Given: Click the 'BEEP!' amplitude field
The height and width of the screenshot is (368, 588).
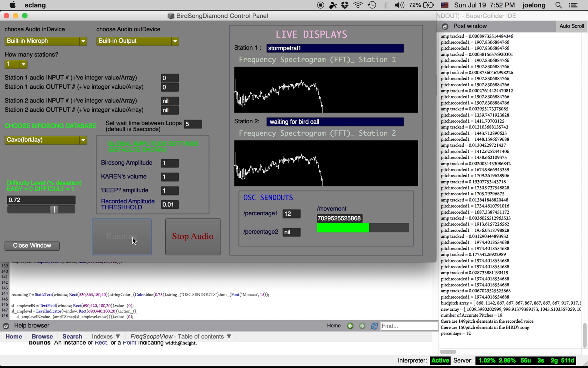Looking at the screenshot, I should [x=170, y=191].
